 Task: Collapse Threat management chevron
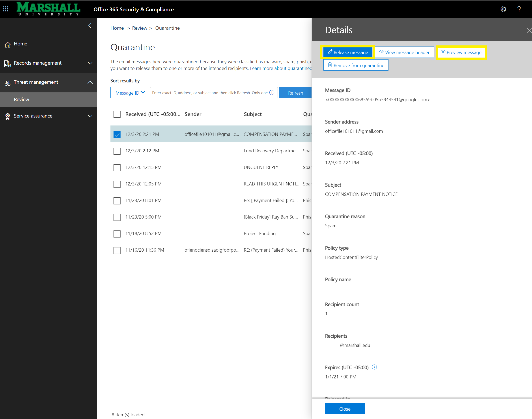(90, 82)
